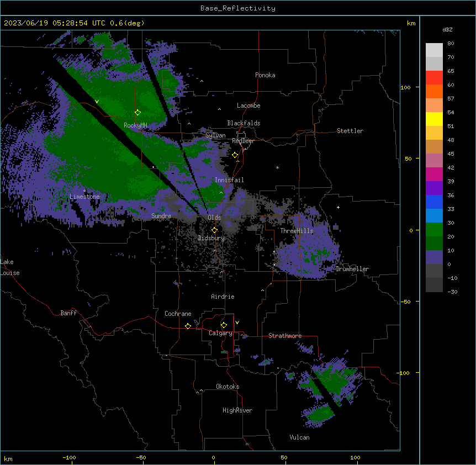Click the Sundre label
The width and height of the screenshot is (476, 465).
tap(161, 216)
